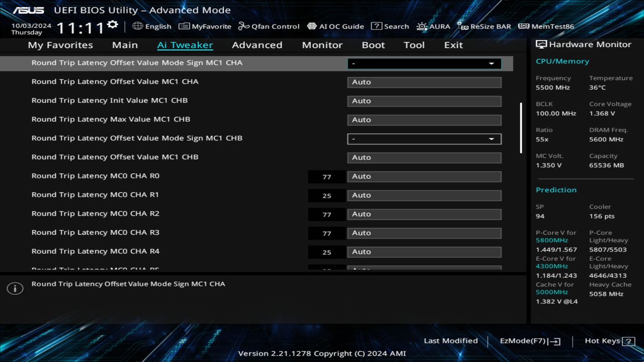Open the Qfan Control utility

tap(269, 26)
